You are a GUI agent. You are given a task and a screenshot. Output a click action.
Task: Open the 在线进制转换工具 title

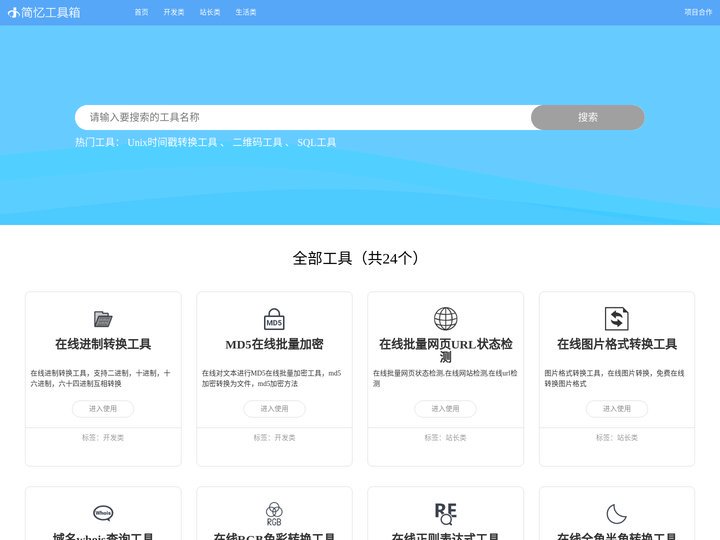[x=103, y=344]
